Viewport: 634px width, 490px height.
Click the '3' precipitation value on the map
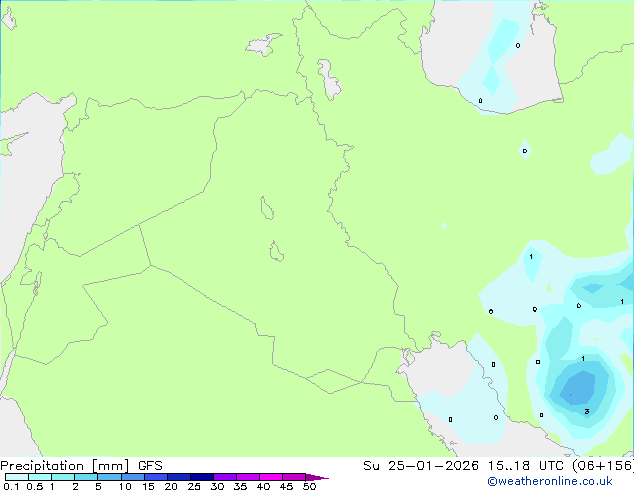pyautogui.click(x=587, y=411)
